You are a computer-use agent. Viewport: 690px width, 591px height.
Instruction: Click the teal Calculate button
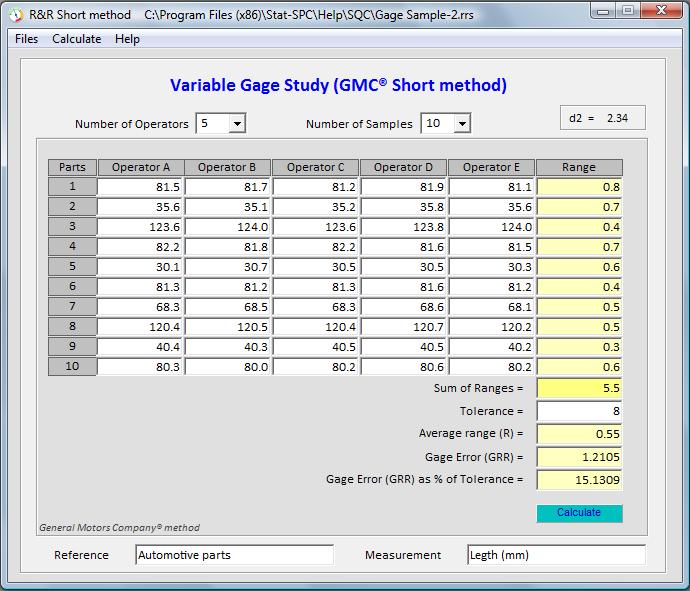pyautogui.click(x=579, y=513)
